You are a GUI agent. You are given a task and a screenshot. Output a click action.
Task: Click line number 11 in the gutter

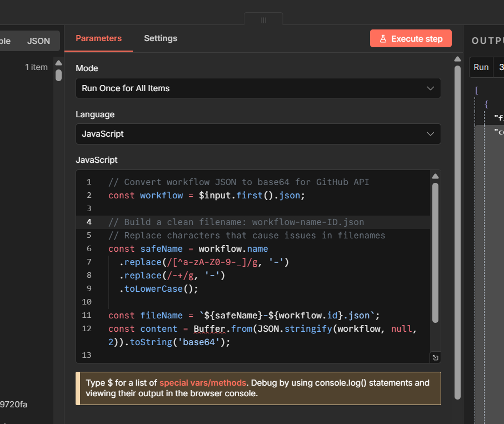tap(86, 316)
